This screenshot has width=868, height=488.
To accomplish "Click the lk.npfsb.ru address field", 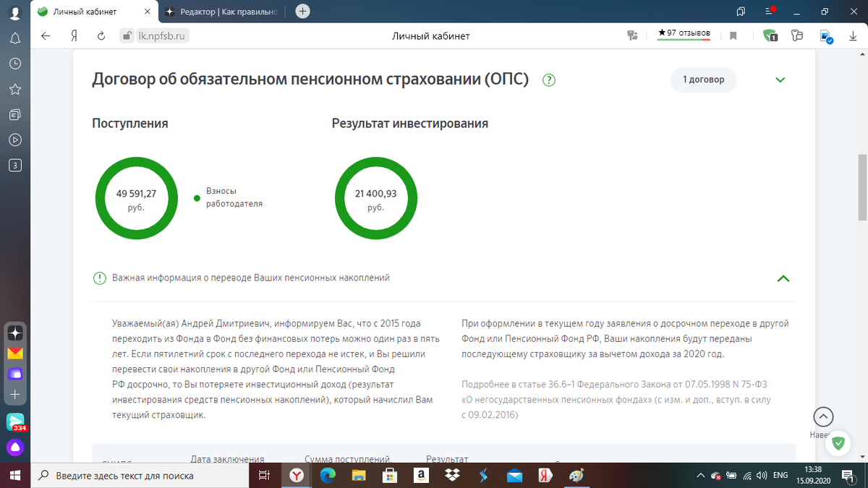I will [163, 35].
